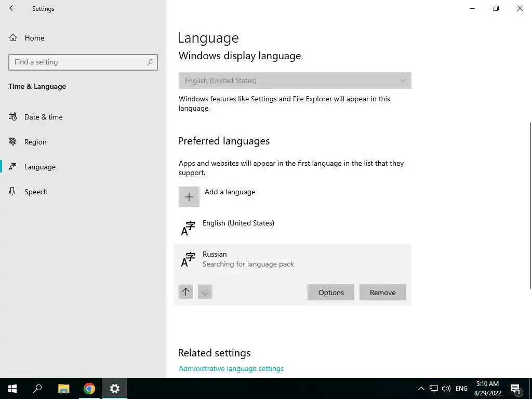532x399 pixels.
Task: Click the down arrow under Russian
Action: pos(205,292)
